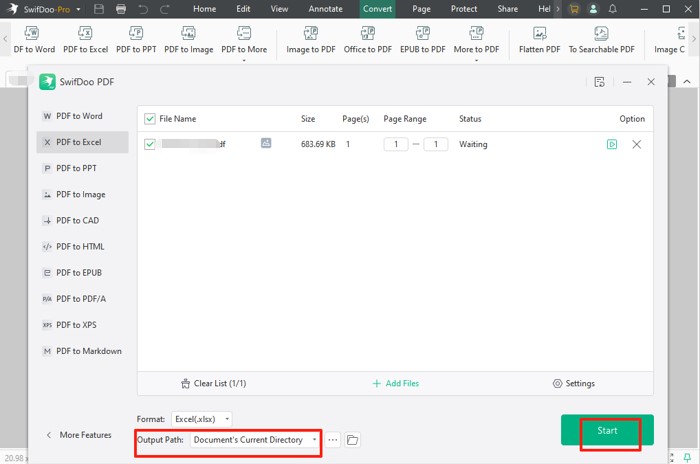Select PDF to Excel in sidebar
Image resolution: width=700 pixels, height=464 pixels.
coord(83,142)
